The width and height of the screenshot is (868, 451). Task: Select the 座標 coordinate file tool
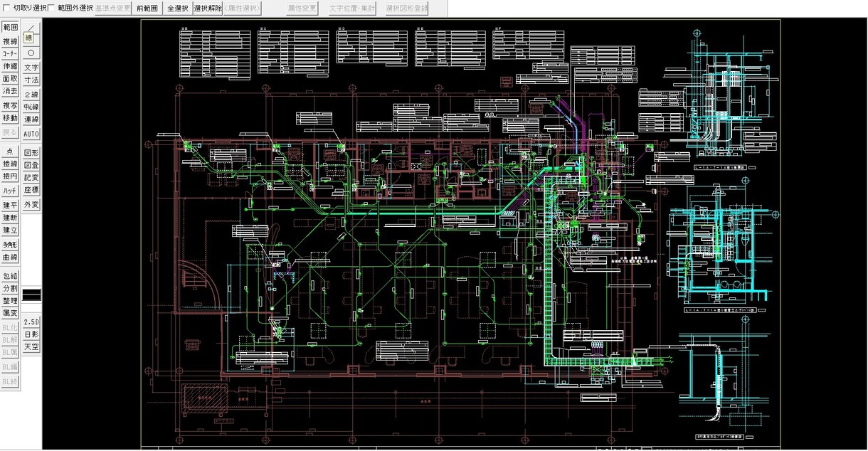(31, 191)
